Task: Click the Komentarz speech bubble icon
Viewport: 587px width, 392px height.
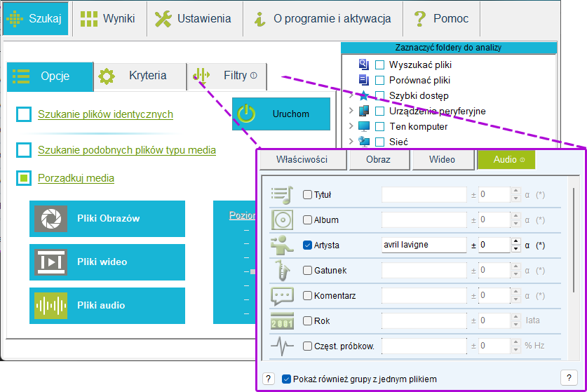Action: point(282,296)
